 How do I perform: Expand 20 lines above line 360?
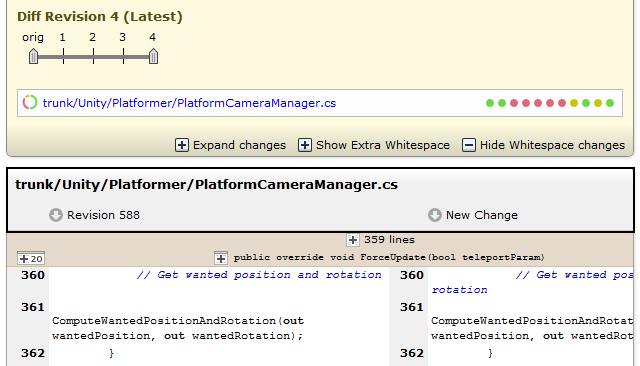[31, 259]
